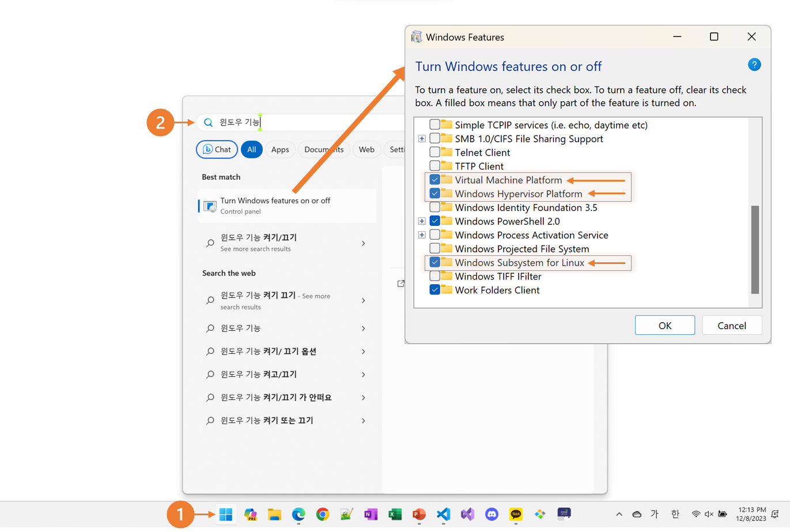The image size is (790, 532).
Task: Check SMB 1.0/CIFS File Sharing Support box
Action: pos(435,138)
